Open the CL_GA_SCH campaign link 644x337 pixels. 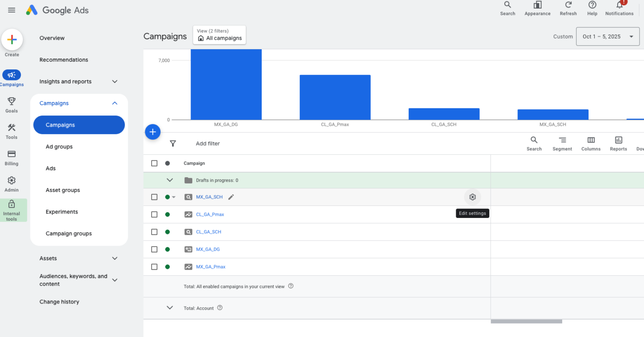(208, 232)
